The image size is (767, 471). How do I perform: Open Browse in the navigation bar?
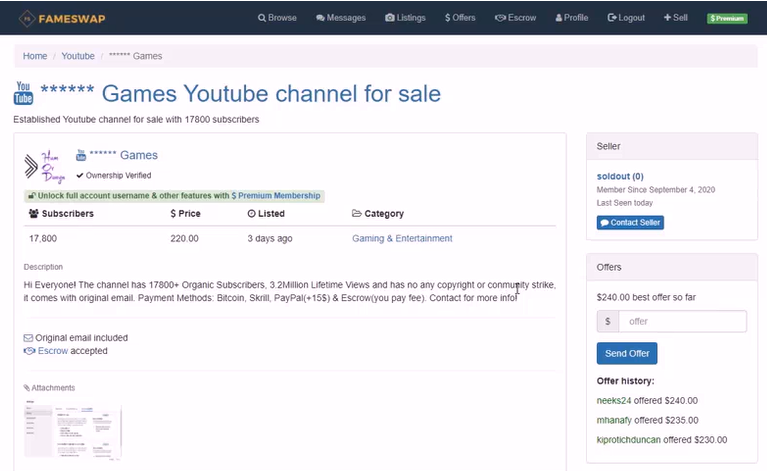277,18
